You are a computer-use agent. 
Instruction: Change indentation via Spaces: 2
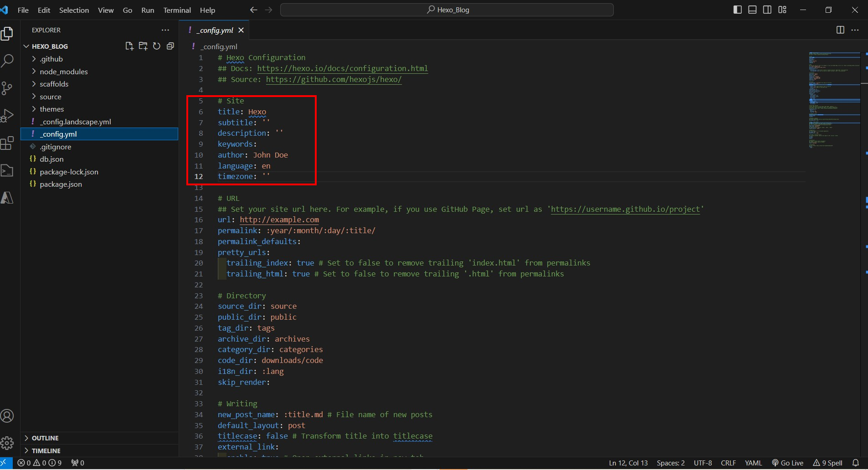(670, 463)
